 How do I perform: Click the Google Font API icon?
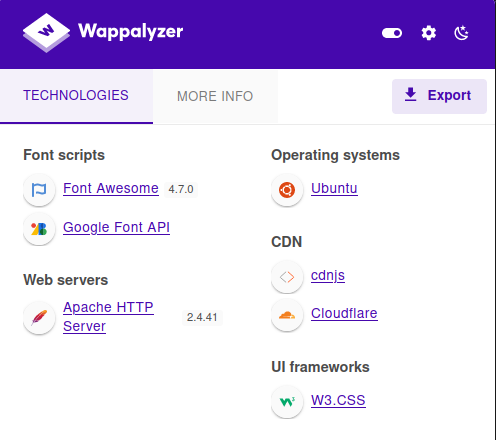39,229
